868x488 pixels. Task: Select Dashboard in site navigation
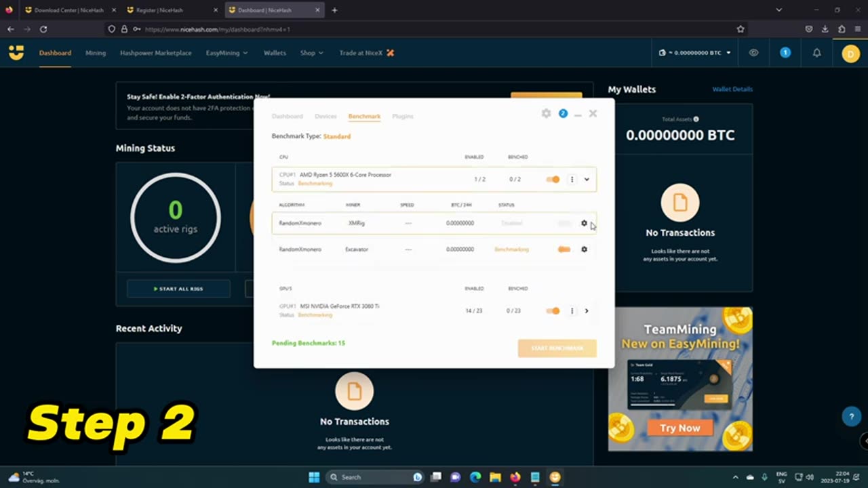pyautogui.click(x=55, y=53)
